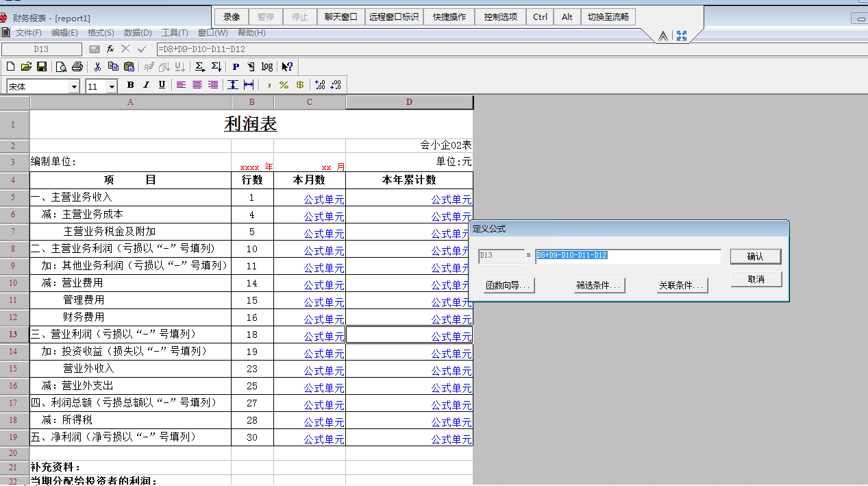Decrease decimal places

pyautogui.click(x=336, y=85)
